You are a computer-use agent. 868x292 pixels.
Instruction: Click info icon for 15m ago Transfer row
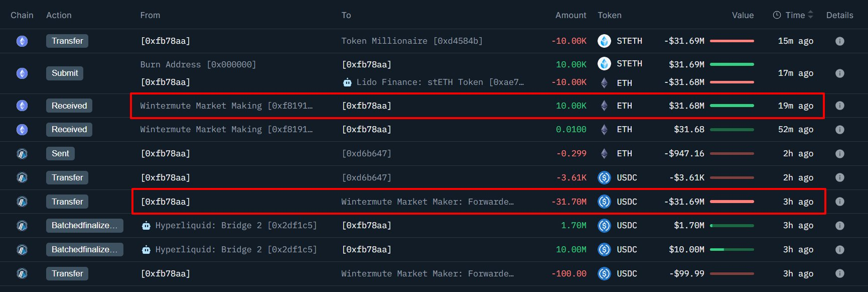pos(839,41)
